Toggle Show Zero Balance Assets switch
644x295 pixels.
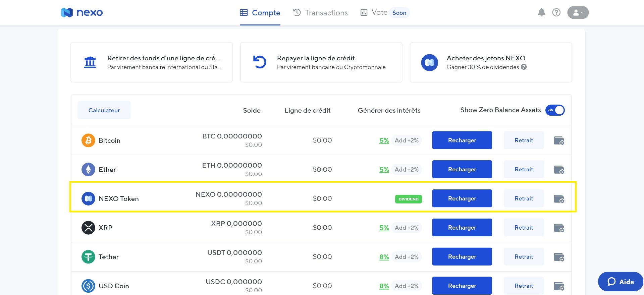[555, 110]
